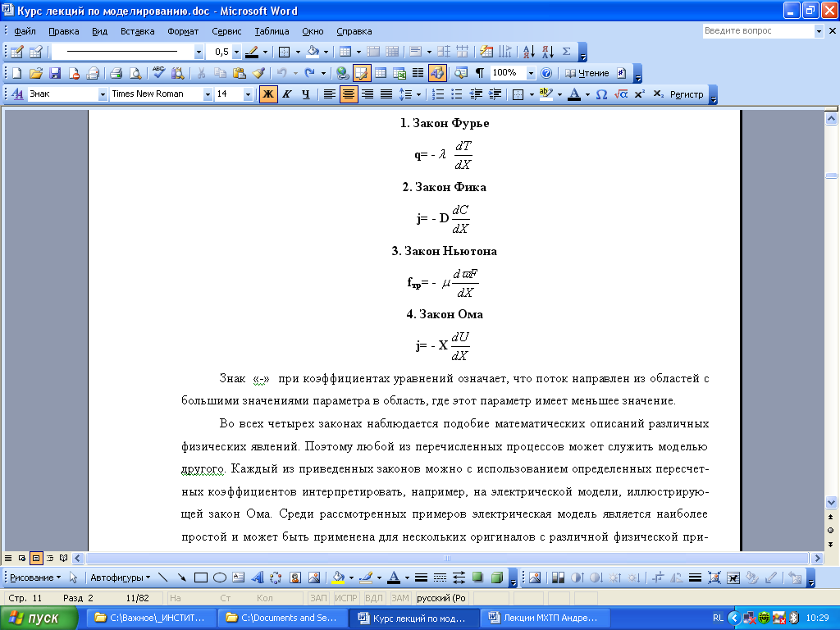Image resolution: width=840 pixels, height=630 pixels.
Task: Insert hyperlink globe icon
Action: pos(342,73)
